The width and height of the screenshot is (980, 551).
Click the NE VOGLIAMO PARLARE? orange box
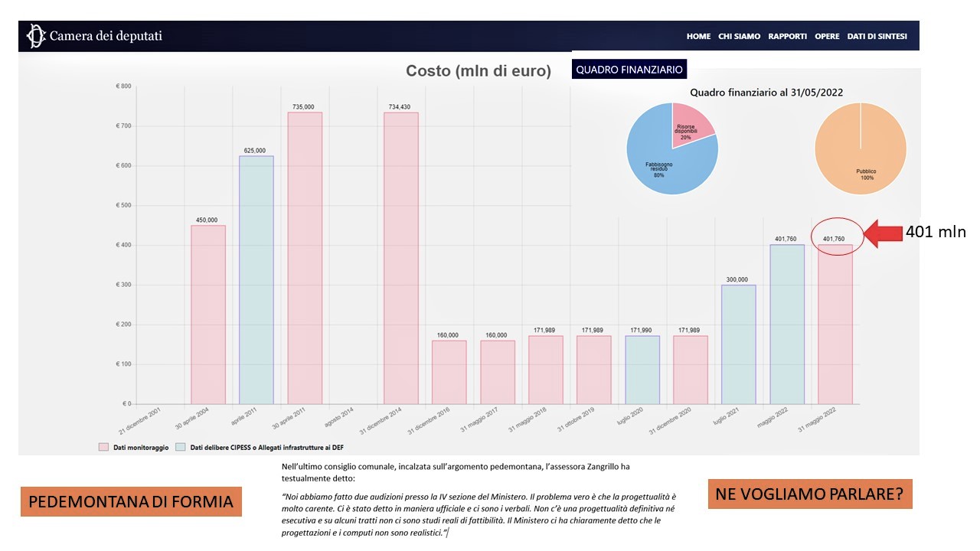click(809, 494)
